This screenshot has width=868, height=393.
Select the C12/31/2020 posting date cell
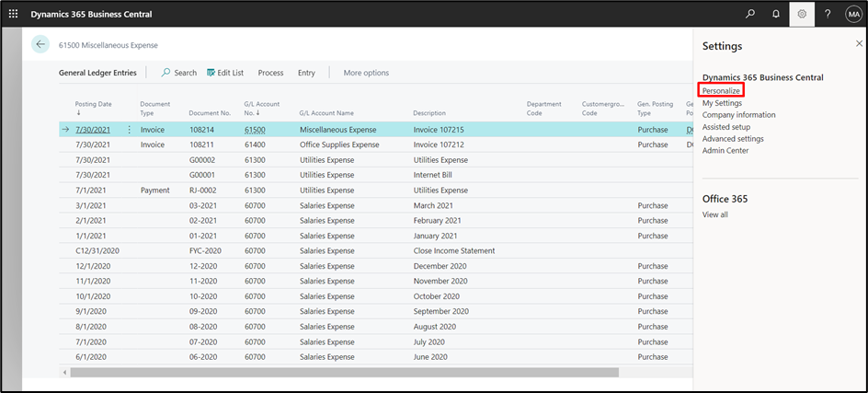pos(97,250)
